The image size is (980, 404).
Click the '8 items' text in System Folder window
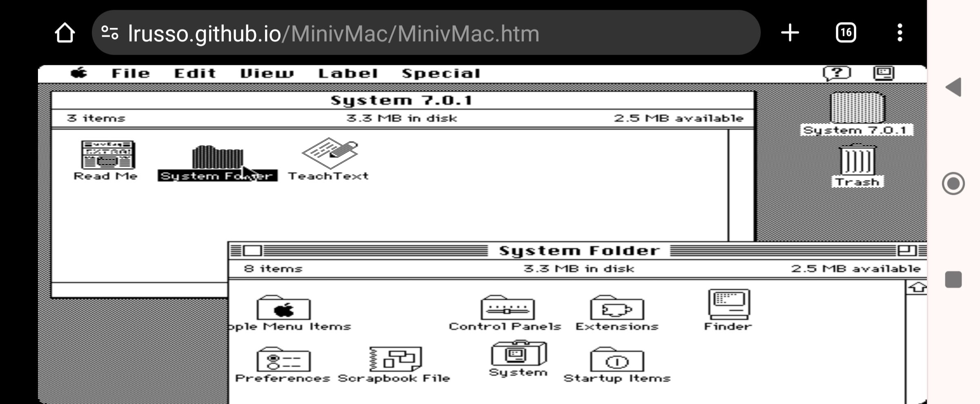(x=273, y=268)
